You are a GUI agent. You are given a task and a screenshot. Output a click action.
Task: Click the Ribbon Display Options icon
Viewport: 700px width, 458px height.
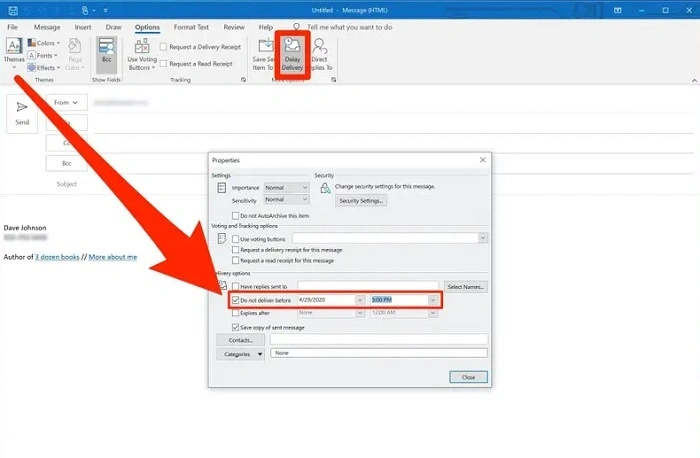pyautogui.click(x=618, y=10)
